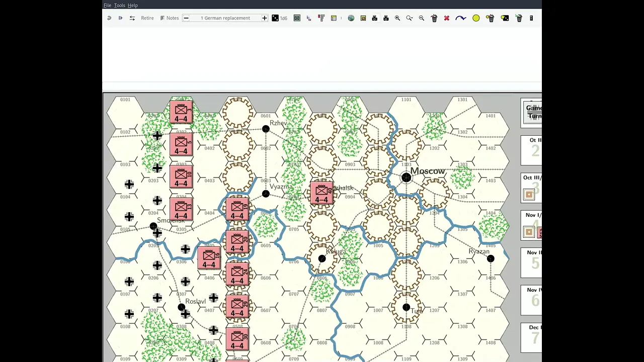Click turn 6 box on turn track
The width and height of the screenshot is (644, 362).
pos(531,300)
